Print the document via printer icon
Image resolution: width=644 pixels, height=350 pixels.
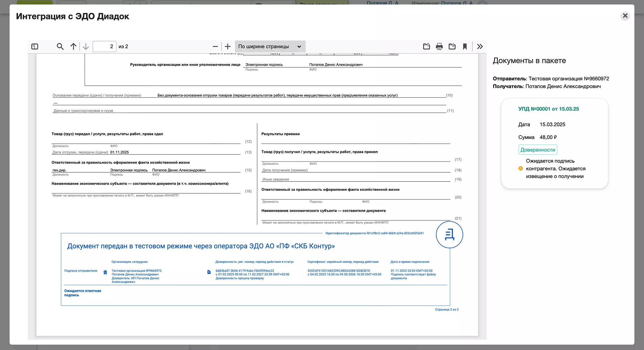click(439, 46)
